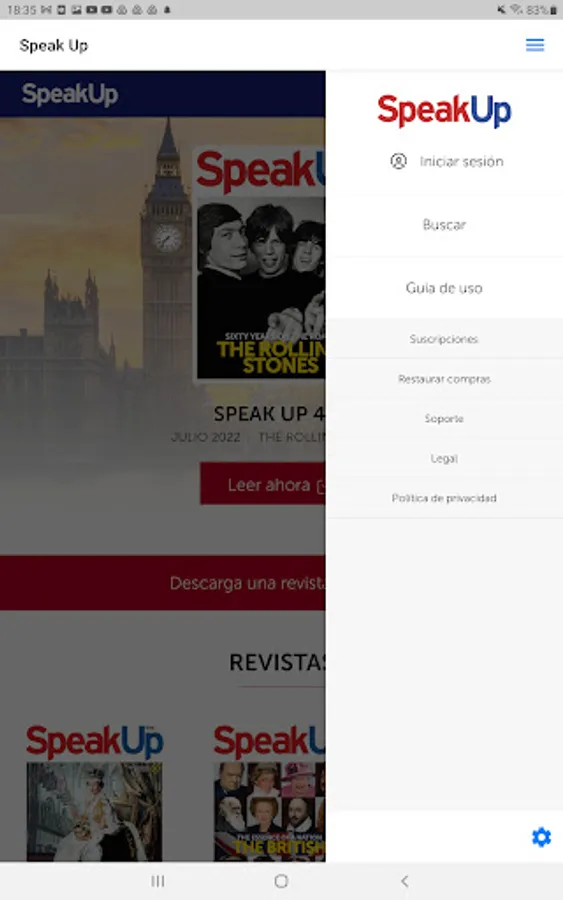
Task: Select Iniciar sesión to log in
Action: coord(461,162)
